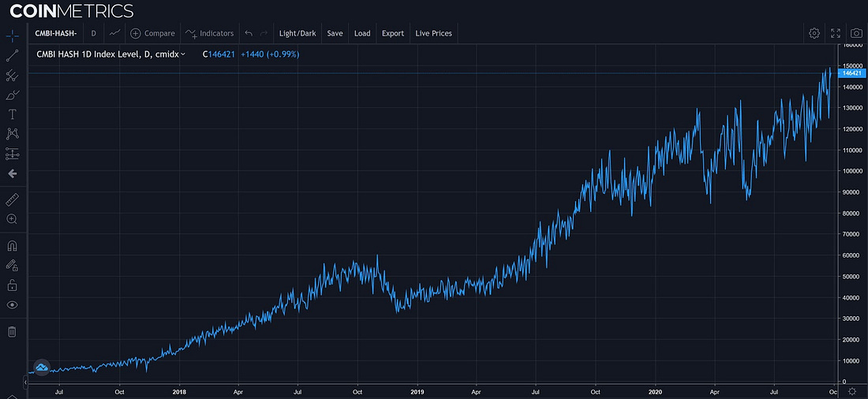Click the 2019 label on time axis
The image size is (868, 399).
coord(417,391)
